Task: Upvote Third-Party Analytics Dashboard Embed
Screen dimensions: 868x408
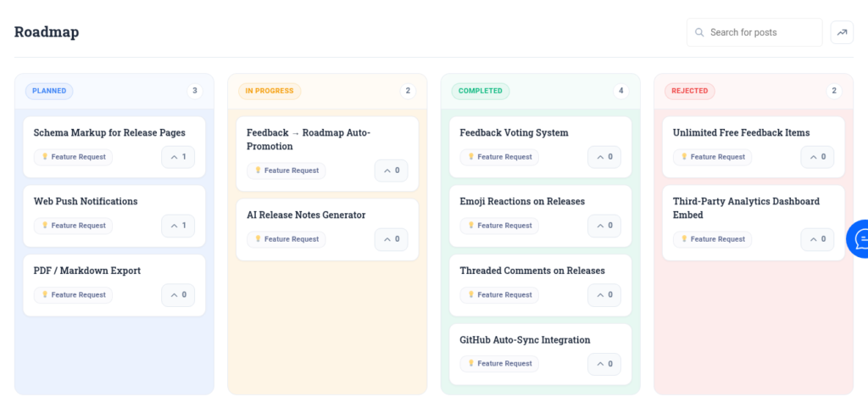Action: click(x=818, y=239)
